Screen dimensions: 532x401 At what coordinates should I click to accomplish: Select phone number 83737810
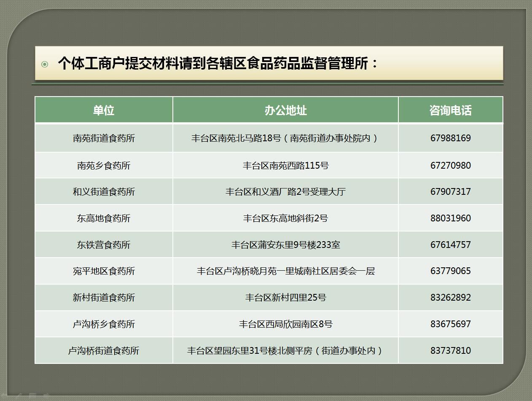coord(451,350)
